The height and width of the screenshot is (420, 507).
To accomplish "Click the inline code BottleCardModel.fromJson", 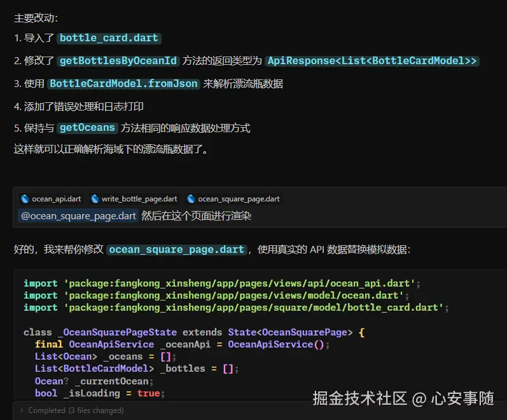I will [123, 84].
